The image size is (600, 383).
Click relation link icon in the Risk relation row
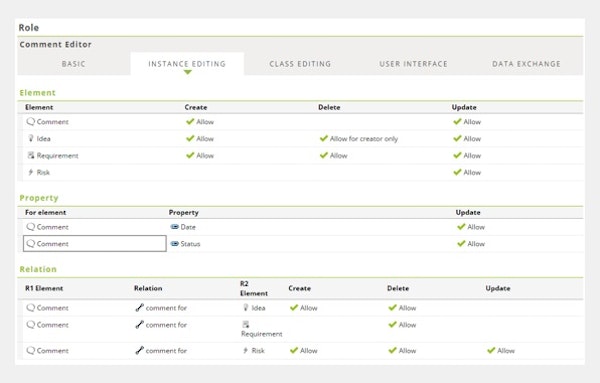140,350
